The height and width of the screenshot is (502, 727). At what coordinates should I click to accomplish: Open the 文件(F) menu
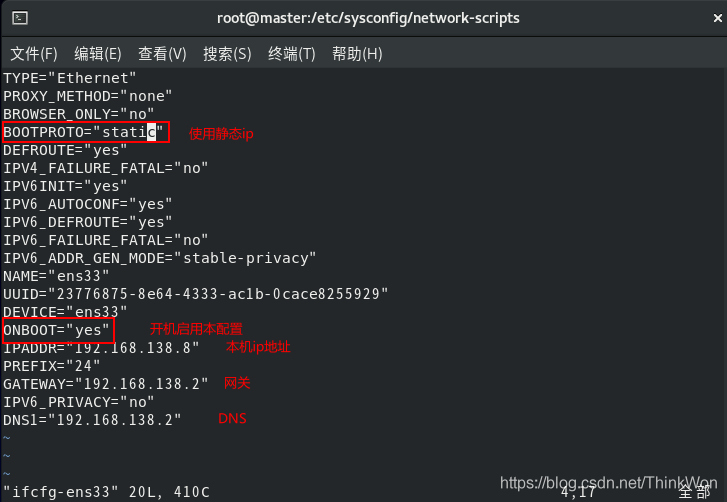tap(34, 53)
